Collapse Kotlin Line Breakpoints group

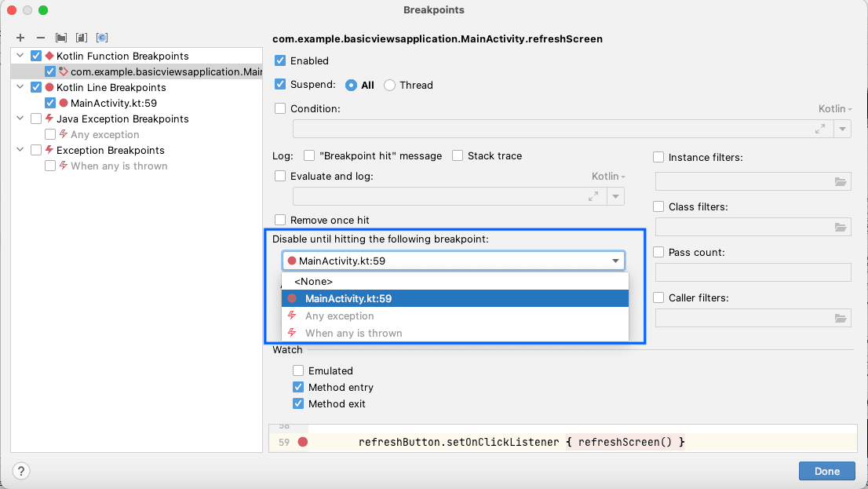[20, 87]
